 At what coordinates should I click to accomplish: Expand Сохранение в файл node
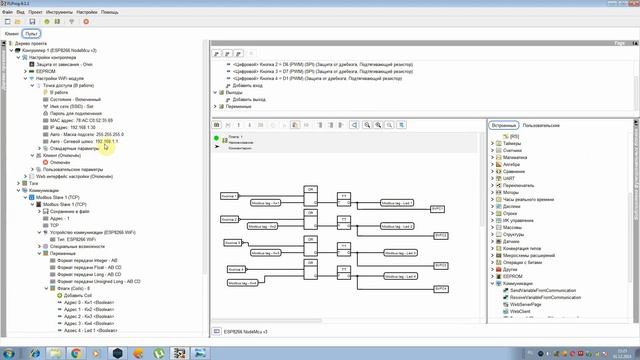(39, 211)
